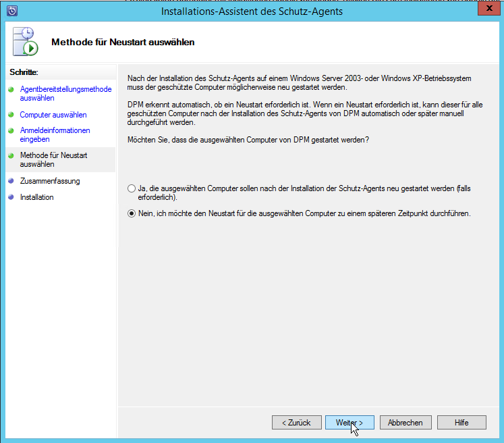Click green bullet beside Agentbereitstellungsmethode auswählen
This screenshot has height=443, width=504.
coord(11,89)
